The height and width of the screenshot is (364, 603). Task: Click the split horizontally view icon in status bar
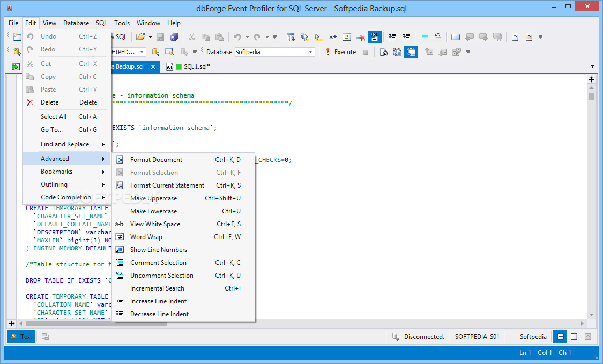coord(560,337)
